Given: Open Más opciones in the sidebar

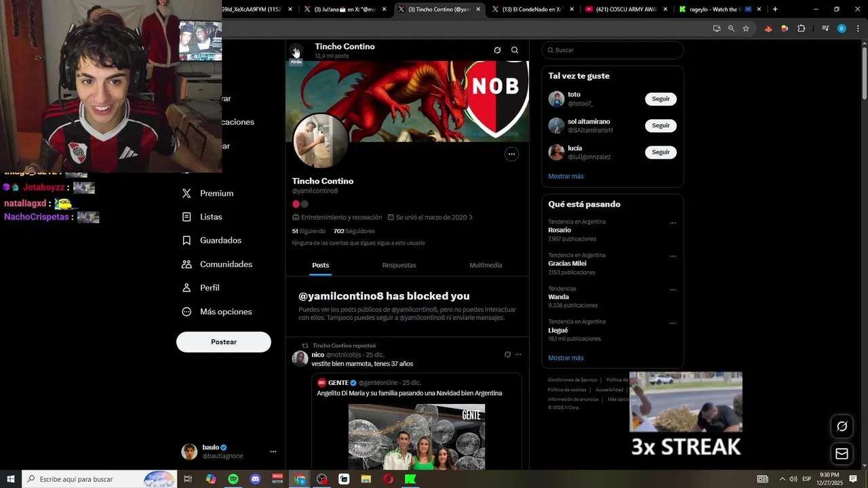Looking at the screenshot, I should pos(217,312).
